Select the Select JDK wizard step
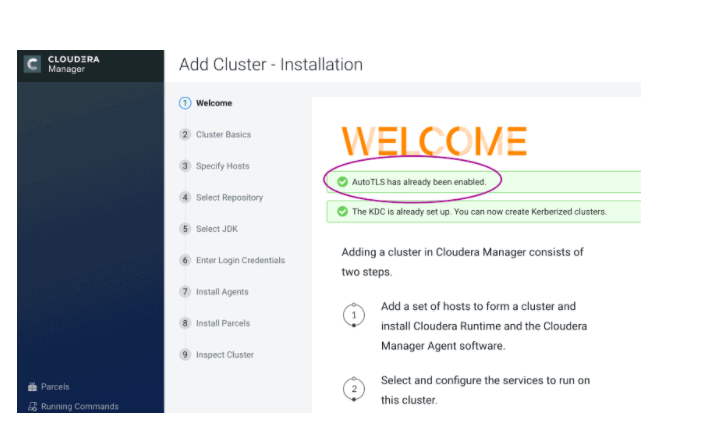The height and width of the screenshot is (440, 723). click(x=217, y=229)
